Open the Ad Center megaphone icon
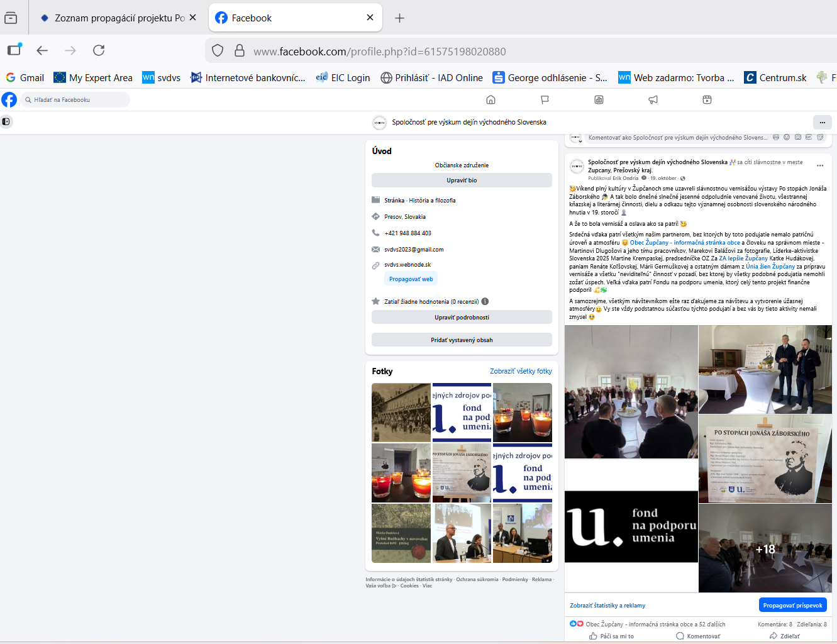Viewport: 837px width, 644px height. (x=653, y=100)
